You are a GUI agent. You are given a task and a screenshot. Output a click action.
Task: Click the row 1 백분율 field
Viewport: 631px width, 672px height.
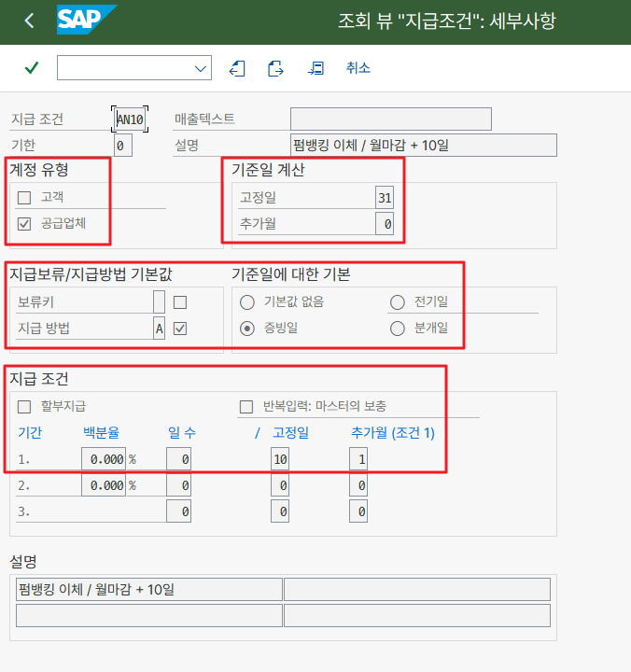point(104,459)
